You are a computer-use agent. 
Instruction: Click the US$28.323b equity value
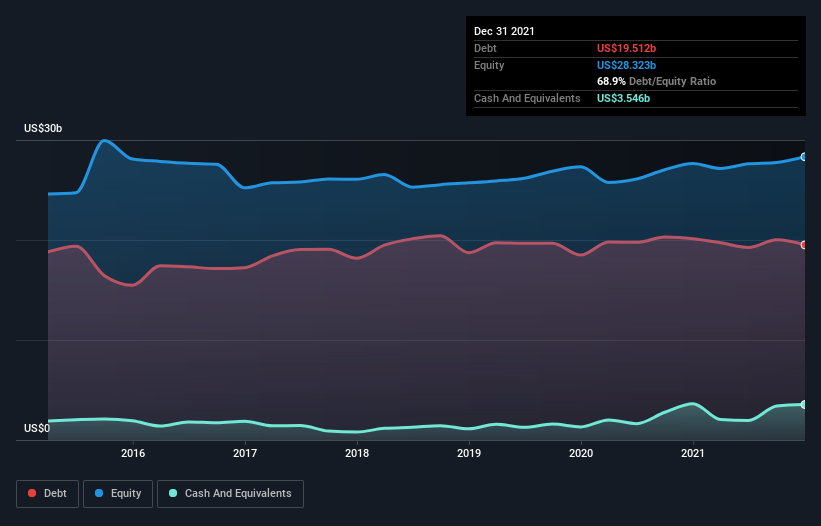[x=626, y=65]
